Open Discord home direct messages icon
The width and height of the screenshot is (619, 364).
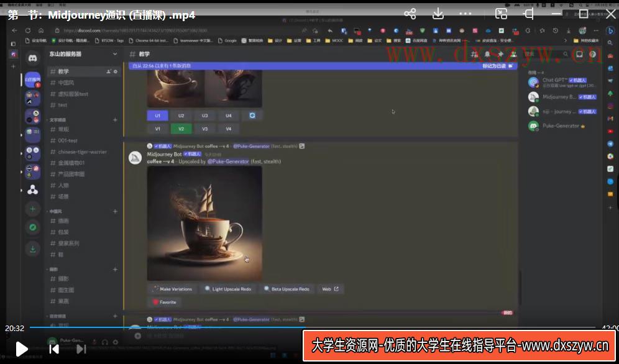point(33,59)
